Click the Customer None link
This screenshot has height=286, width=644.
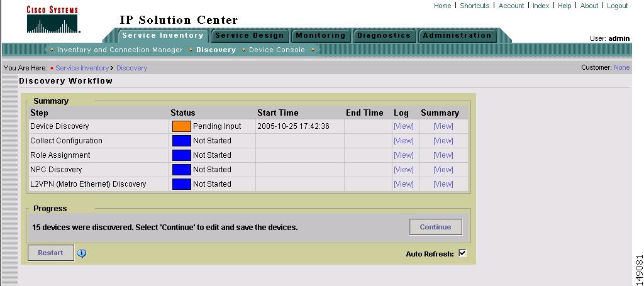click(x=622, y=68)
